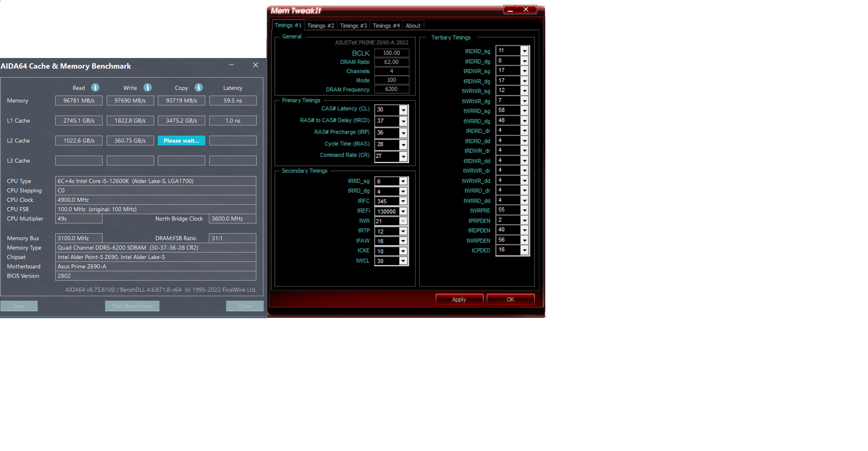Screen dimensions: 868x451
Task: Click the Please wait... L2 Cache copy cell
Action: click(182, 141)
